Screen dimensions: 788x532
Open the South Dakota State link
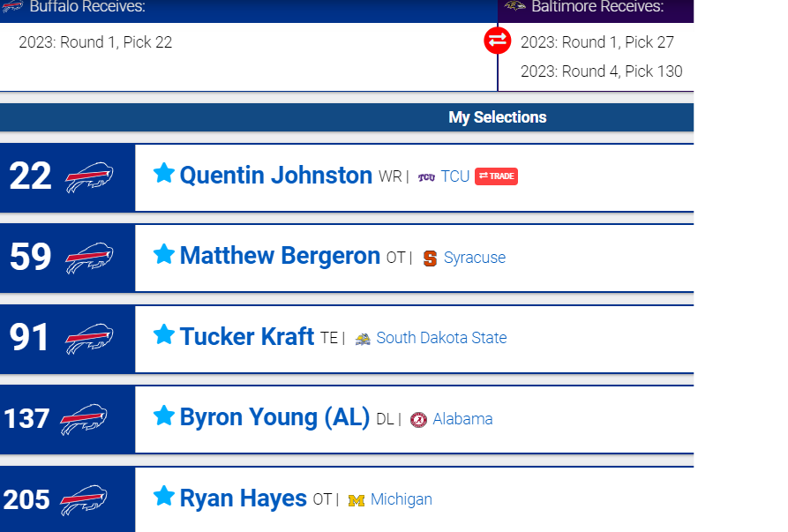441,338
